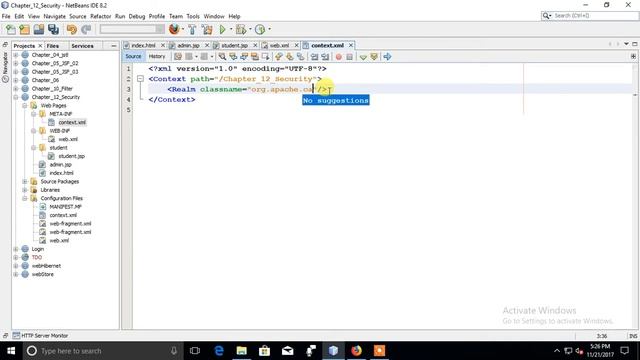The height and width of the screenshot is (360, 640).
Task: Jump to next bookmark icon
Action: [290, 57]
